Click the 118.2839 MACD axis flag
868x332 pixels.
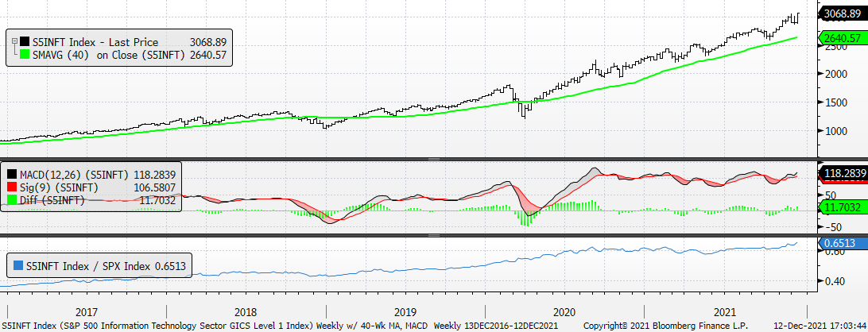tap(842, 174)
